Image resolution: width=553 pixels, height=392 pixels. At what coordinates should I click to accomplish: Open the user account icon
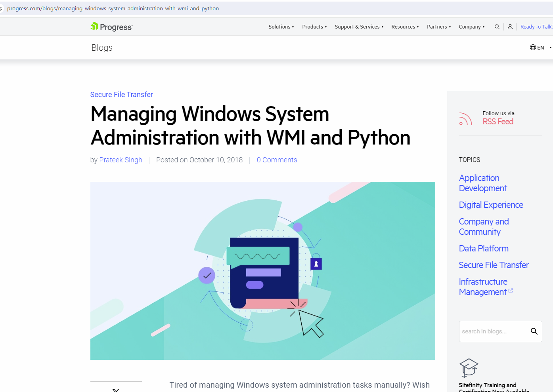(510, 27)
